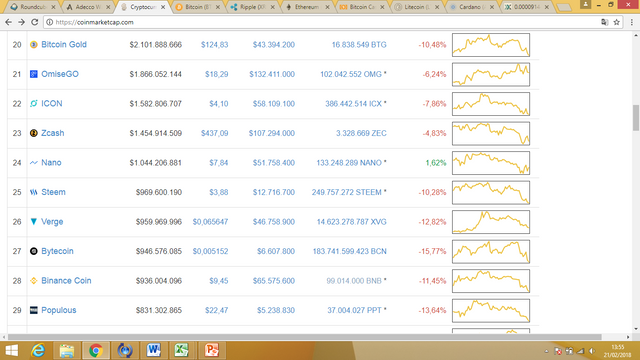Switch to the Bitcoin Cash tab
The width and height of the screenshot is (640, 360).
(x=362, y=7)
